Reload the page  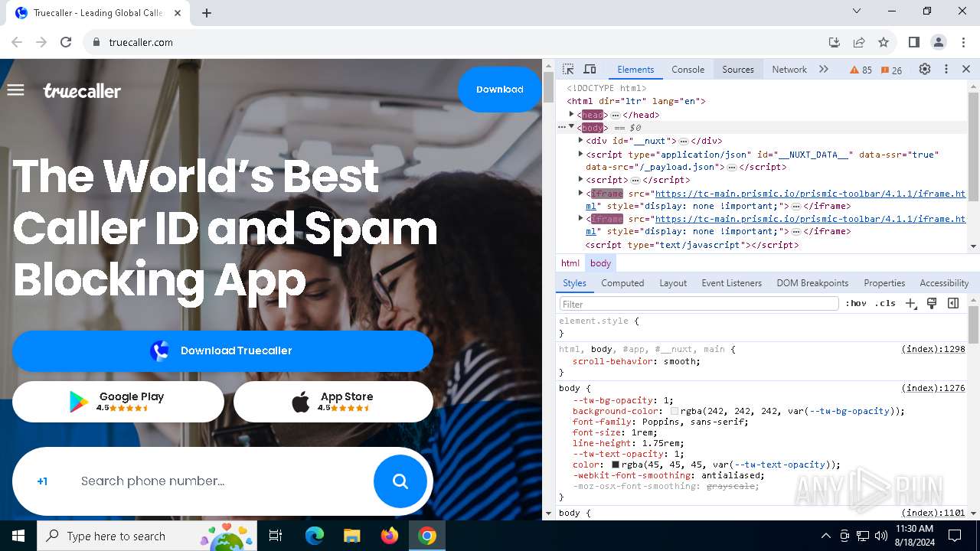tap(66, 42)
